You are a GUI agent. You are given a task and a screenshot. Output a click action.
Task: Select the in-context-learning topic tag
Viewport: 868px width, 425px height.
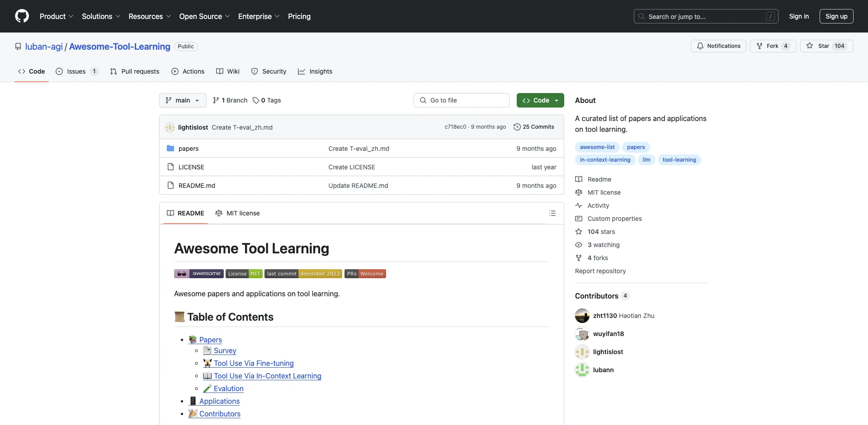pos(605,160)
